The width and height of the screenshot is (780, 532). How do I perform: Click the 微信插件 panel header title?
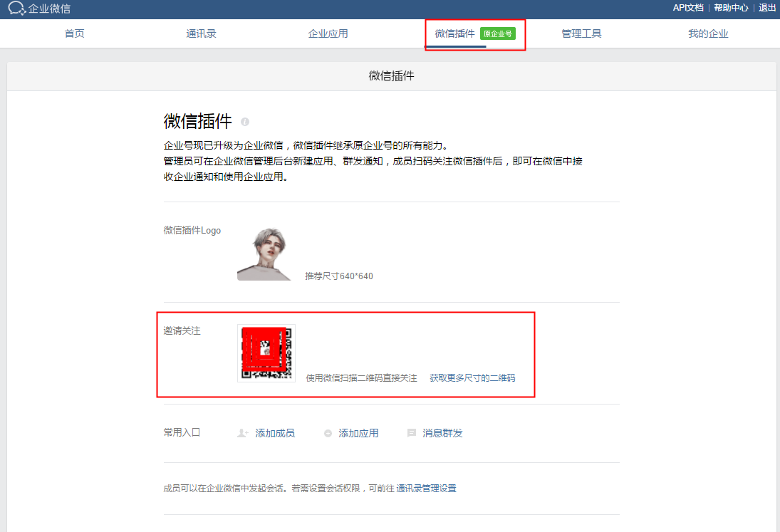click(x=391, y=75)
